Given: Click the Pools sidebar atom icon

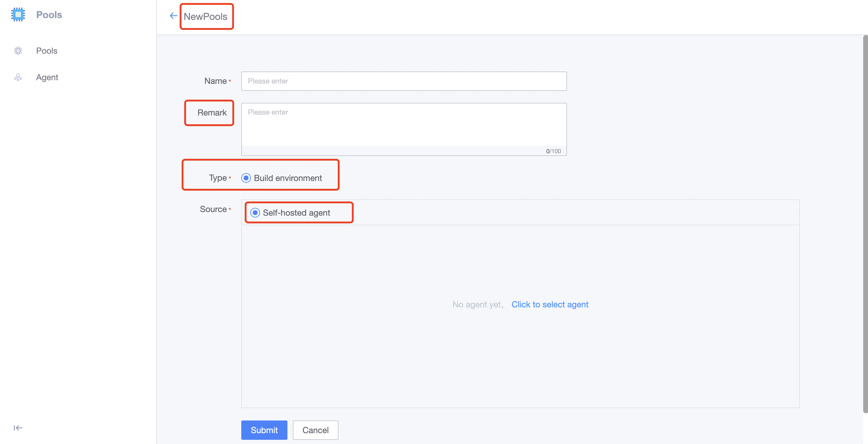Looking at the screenshot, I should point(18,51).
